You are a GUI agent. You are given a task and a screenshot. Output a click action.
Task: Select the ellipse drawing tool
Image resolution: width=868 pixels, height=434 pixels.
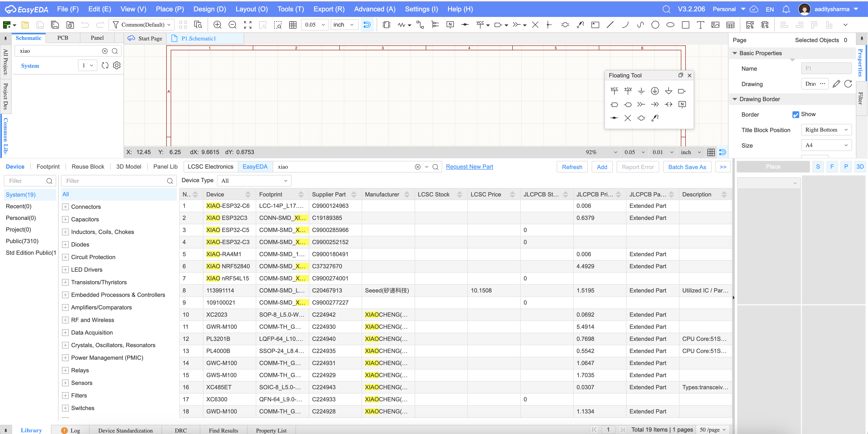pos(670,25)
